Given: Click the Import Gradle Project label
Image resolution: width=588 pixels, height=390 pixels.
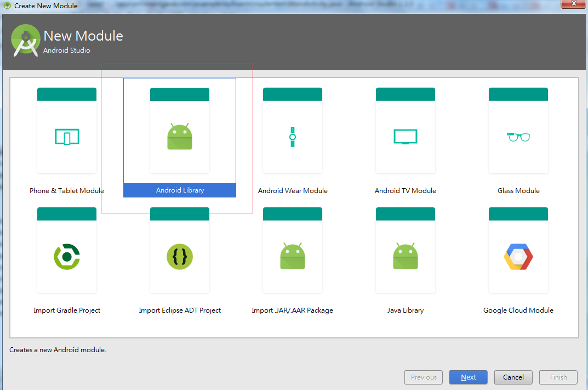Looking at the screenshot, I should point(67,310).
